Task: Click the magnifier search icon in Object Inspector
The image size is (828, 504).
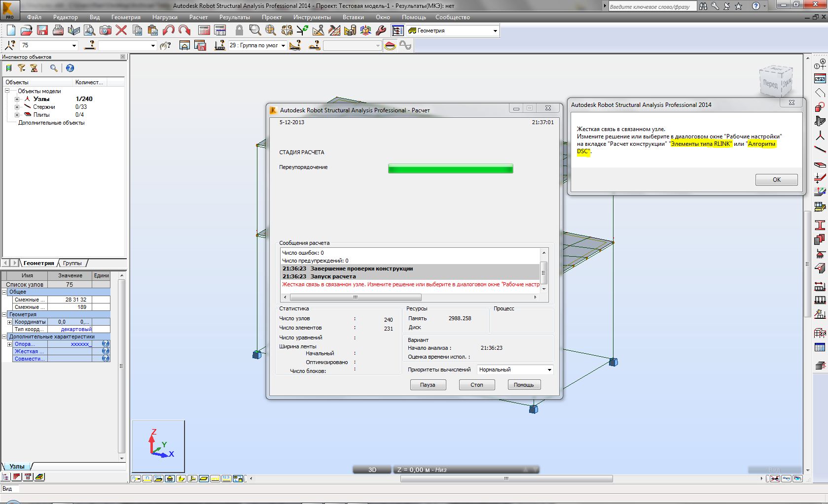Action: (x=54, y=68)
